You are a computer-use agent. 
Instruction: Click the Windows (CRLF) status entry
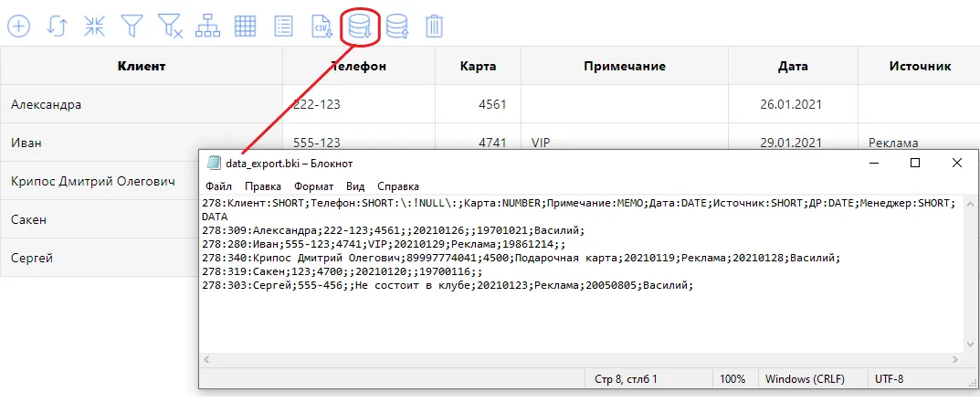click(x=805, y=378)
